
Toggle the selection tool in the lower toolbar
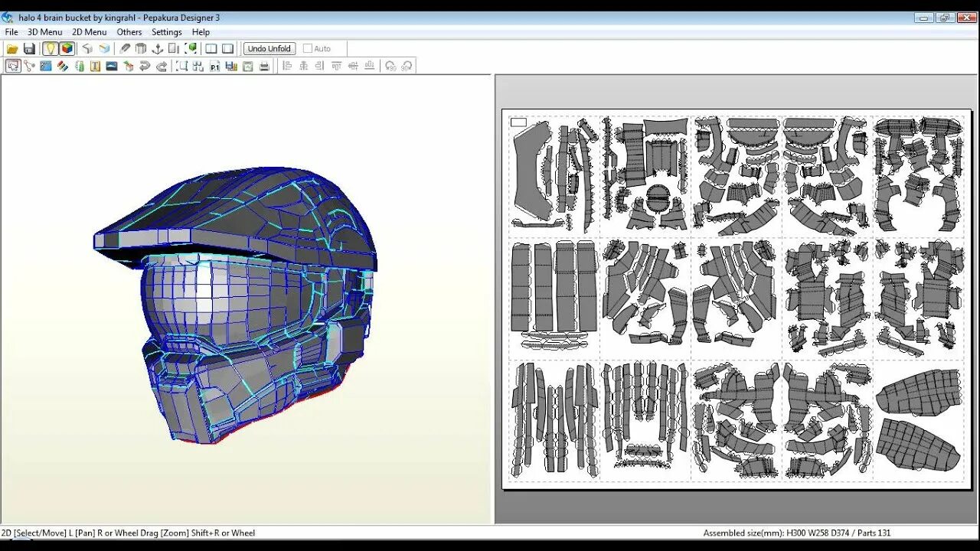point(11,66)
